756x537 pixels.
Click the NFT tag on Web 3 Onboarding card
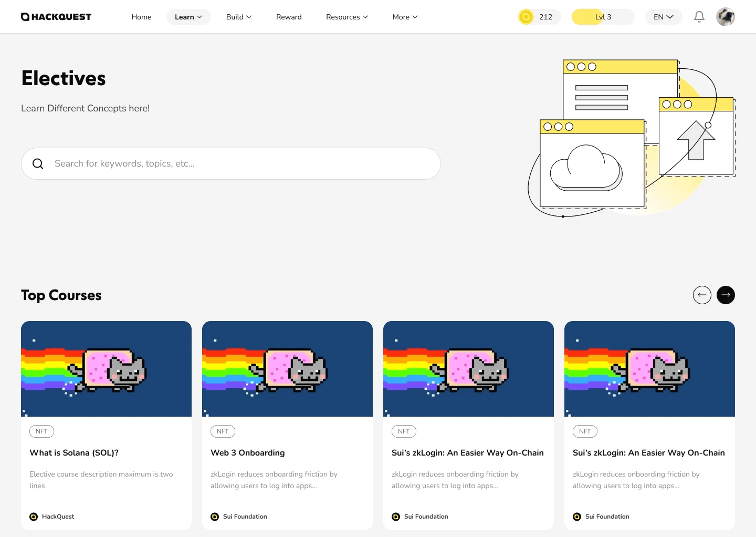point(223,431)
